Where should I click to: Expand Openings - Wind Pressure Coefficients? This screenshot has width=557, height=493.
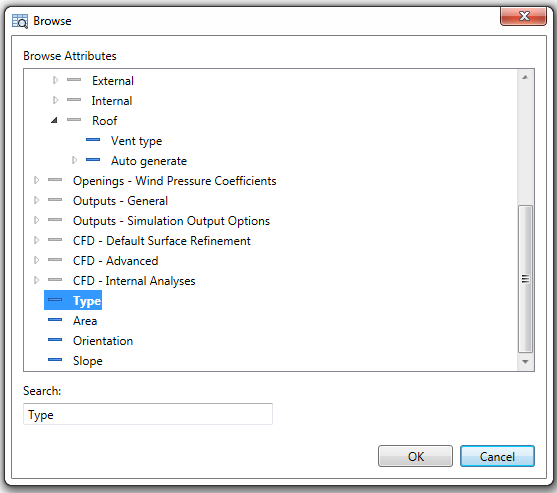click(x=36, y=180)
